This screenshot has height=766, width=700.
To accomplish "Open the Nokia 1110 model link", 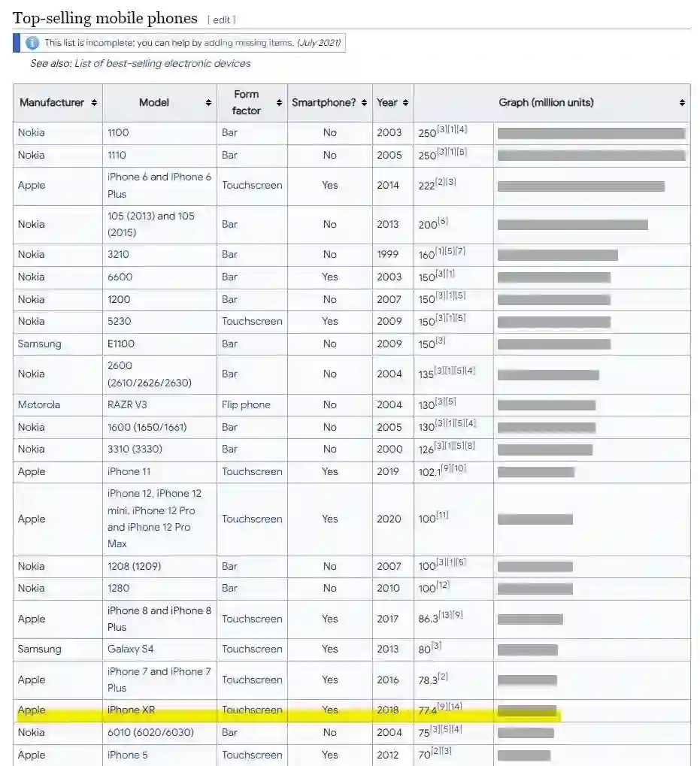I will (117, 156).
